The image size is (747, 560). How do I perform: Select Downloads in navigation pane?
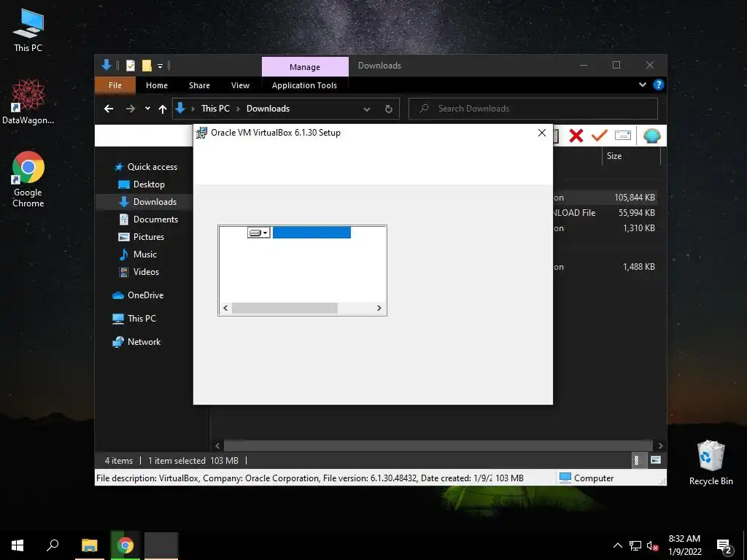coord(147,202)
